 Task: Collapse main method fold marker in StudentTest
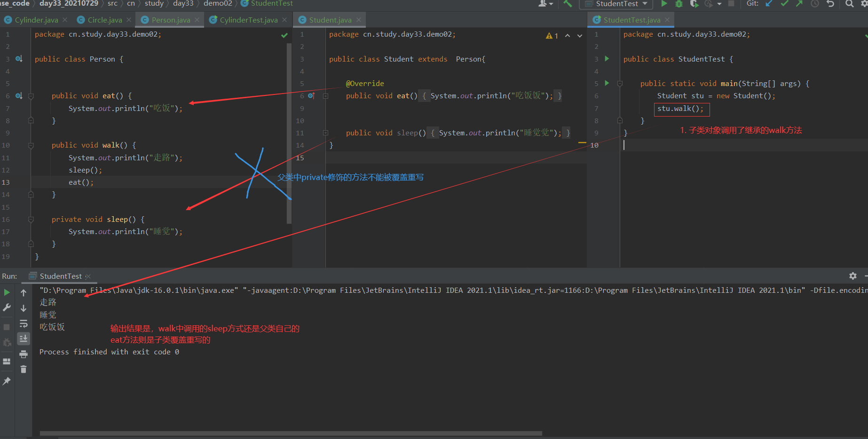(x=620, y=84)
